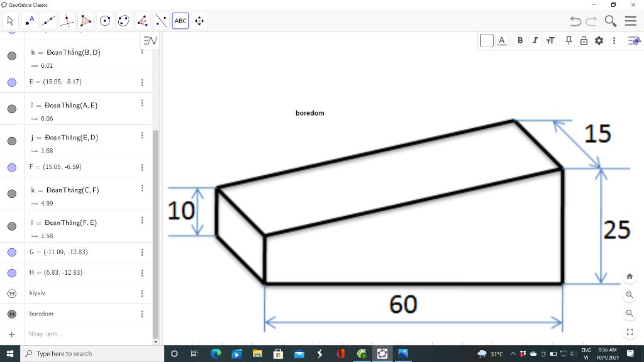Open the main hamburger menu
Screen dimensions: 644x362
630,21
